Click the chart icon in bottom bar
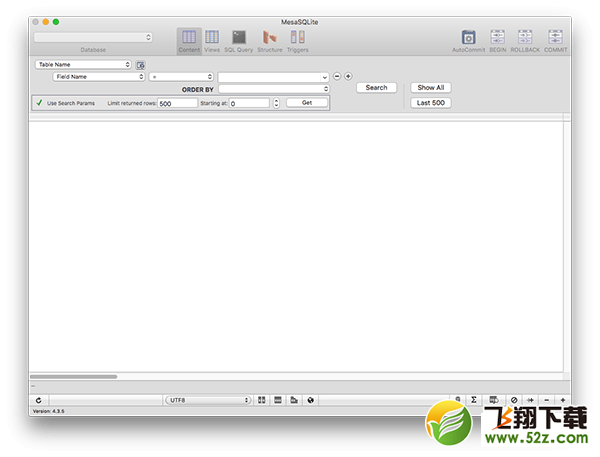The width and height of the screenshot is (600, 457). pos(294,400)
